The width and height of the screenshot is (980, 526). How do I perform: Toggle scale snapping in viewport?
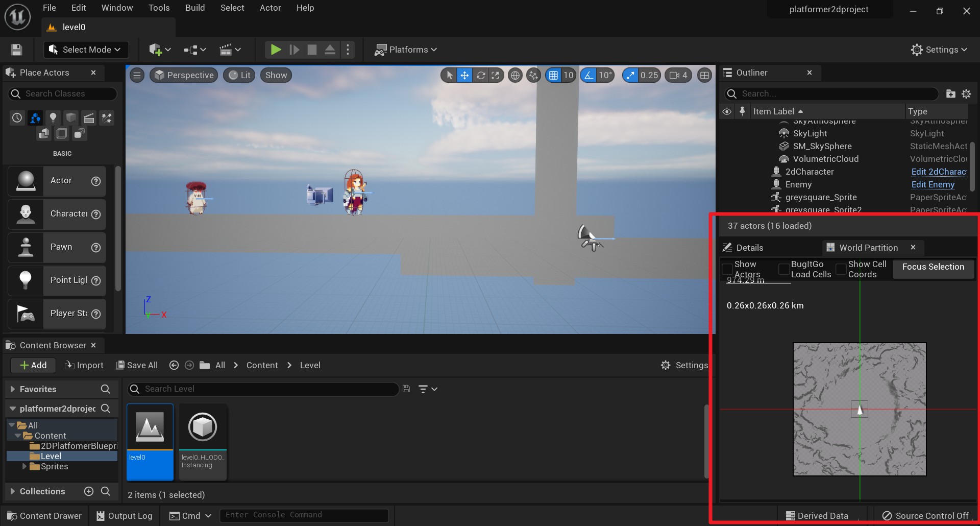pos(631,76)
